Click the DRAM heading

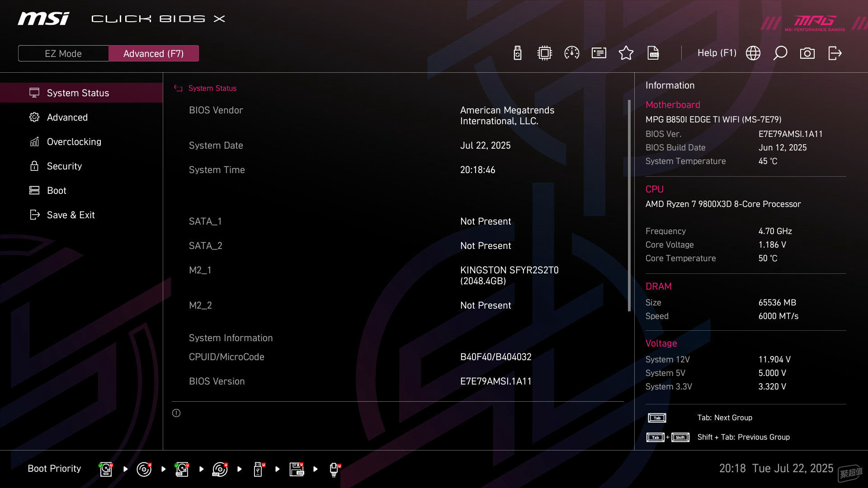(658, 286)
